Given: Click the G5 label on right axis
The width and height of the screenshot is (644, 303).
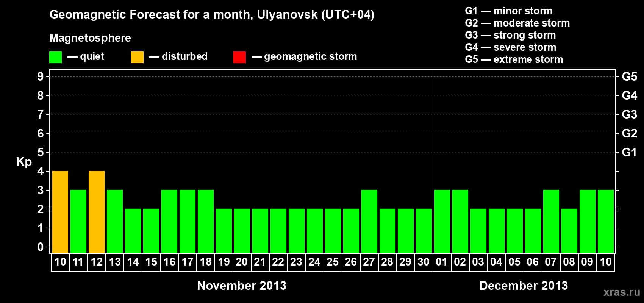Looking at the screenshot, I should (630, 77).
